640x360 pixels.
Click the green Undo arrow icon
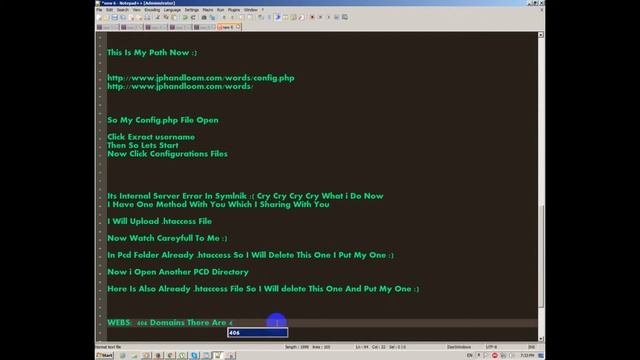pos(185,17)
